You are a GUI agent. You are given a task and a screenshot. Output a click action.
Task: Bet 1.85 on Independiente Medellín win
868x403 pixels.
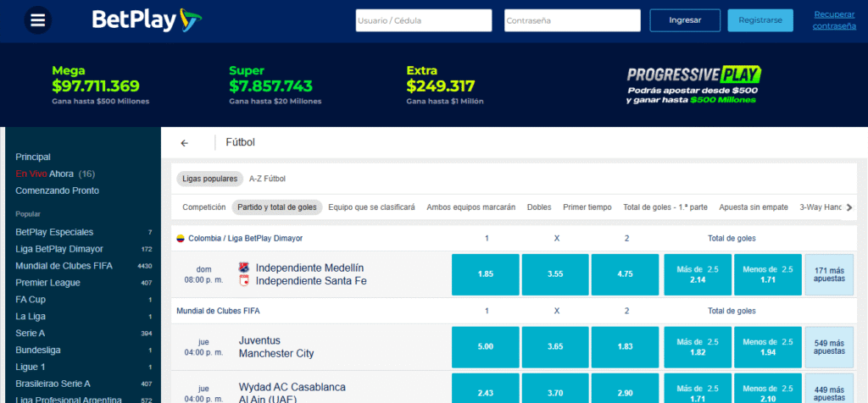[x=486, y=274]
